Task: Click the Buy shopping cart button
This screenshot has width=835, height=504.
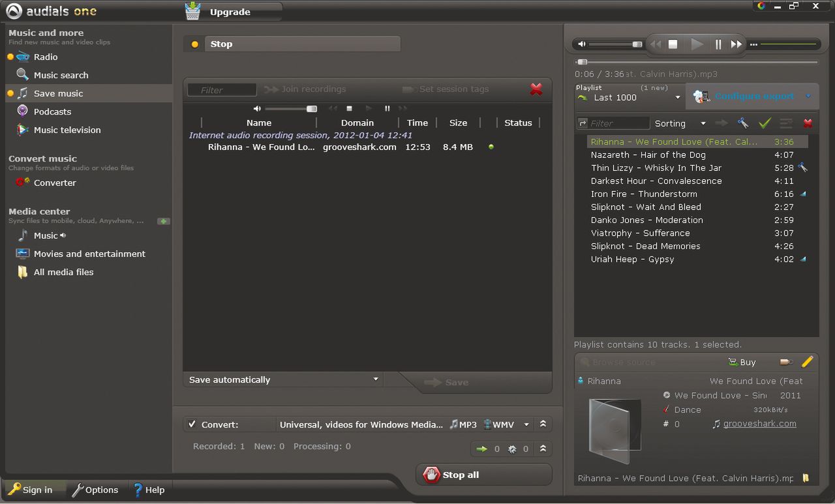Action: tap(742, 362)
